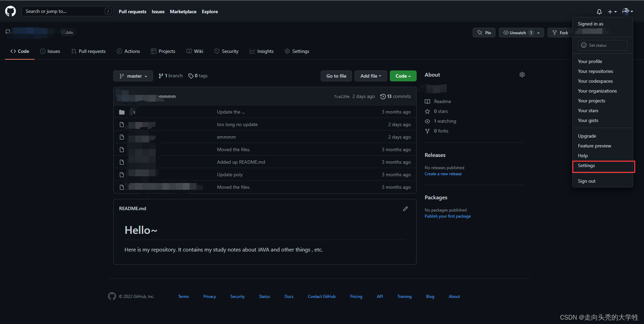Open commit message 'Update poly'
The image size is (644, 324).
[230, 175]
